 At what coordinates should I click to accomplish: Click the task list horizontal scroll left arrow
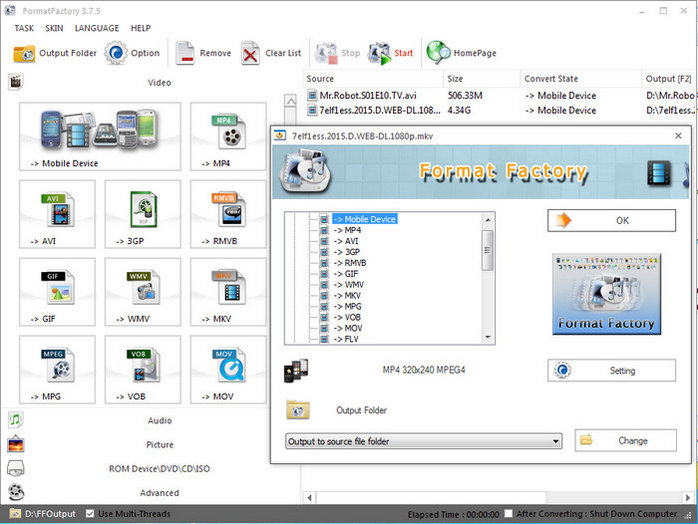point(310,497)
